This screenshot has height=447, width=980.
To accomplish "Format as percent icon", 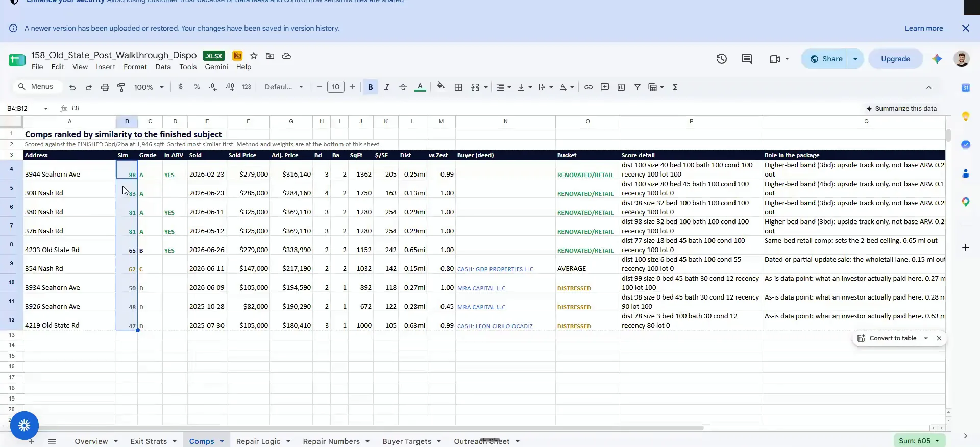I will click(197, 87).
